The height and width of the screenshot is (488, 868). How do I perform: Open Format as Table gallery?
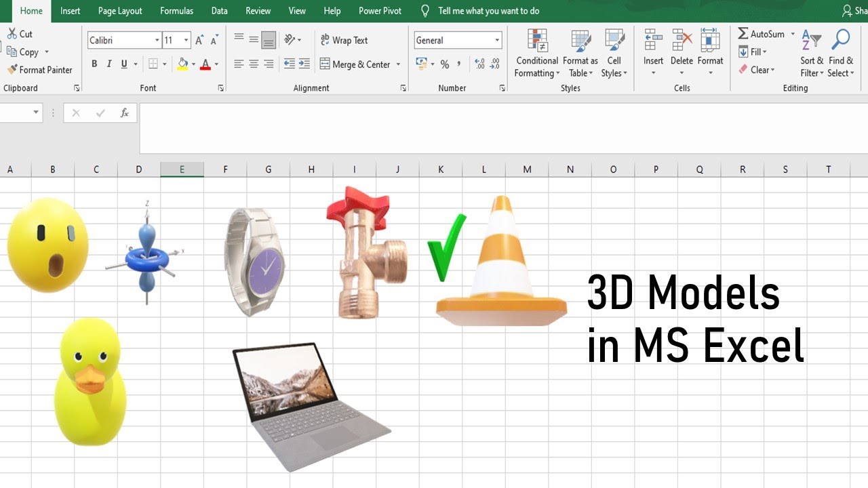pyautogui.click(x=580, y=54)
